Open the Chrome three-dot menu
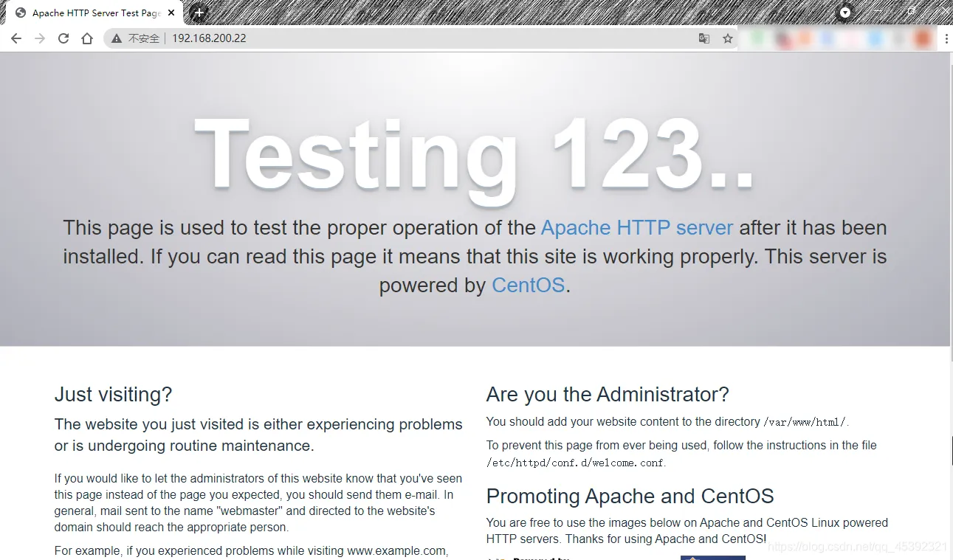Image resolution: width=953 pixels, height=560 pixels. coord(946,38)
